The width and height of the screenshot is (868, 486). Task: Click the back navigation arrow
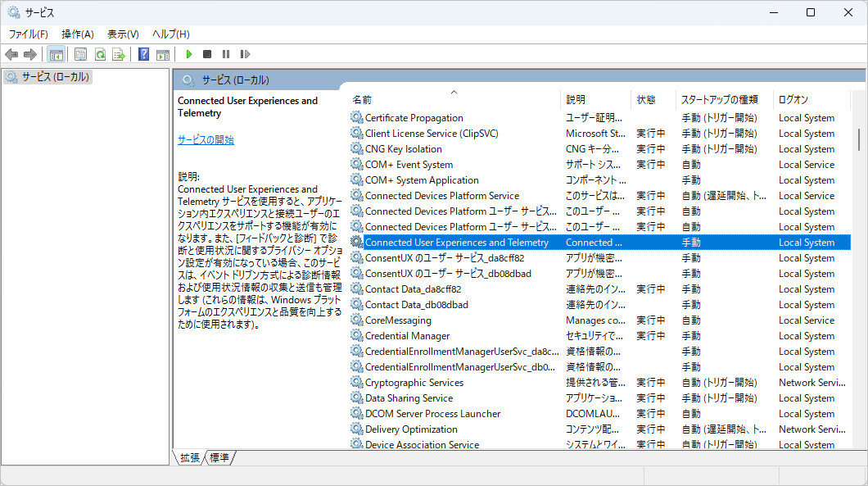(11, 54)
